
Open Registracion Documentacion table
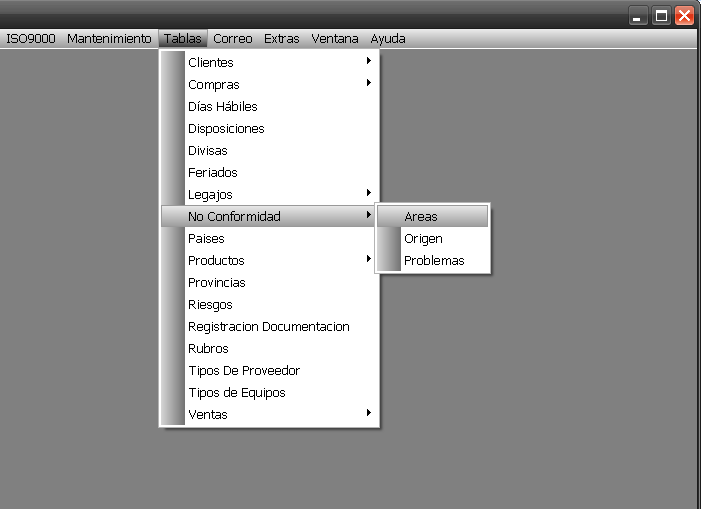268,326
